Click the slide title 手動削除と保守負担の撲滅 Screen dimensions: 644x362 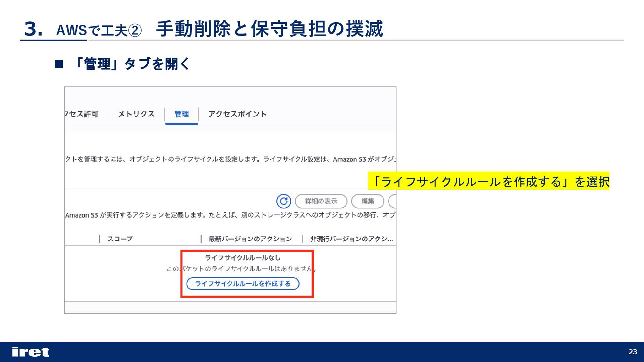tap(269, 29)
